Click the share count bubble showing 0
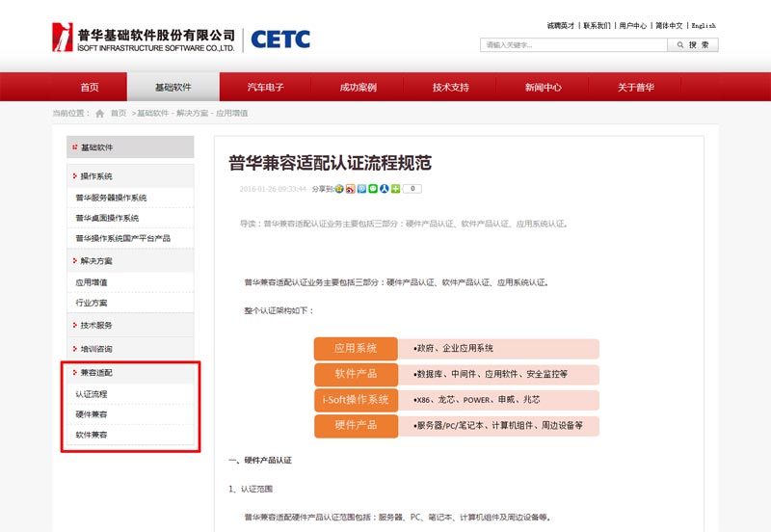The height and width of the screenshot is (532, 771). coord(412,189)
